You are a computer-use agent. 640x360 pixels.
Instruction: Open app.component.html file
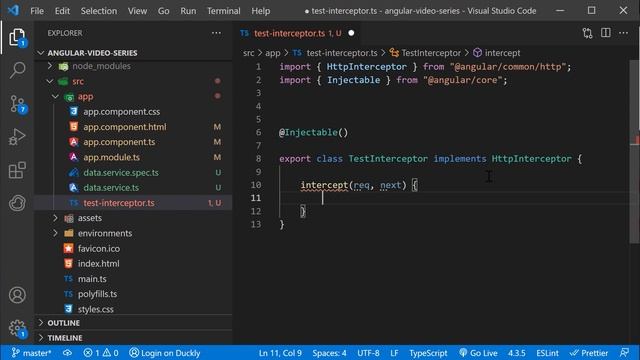[124, 127]
